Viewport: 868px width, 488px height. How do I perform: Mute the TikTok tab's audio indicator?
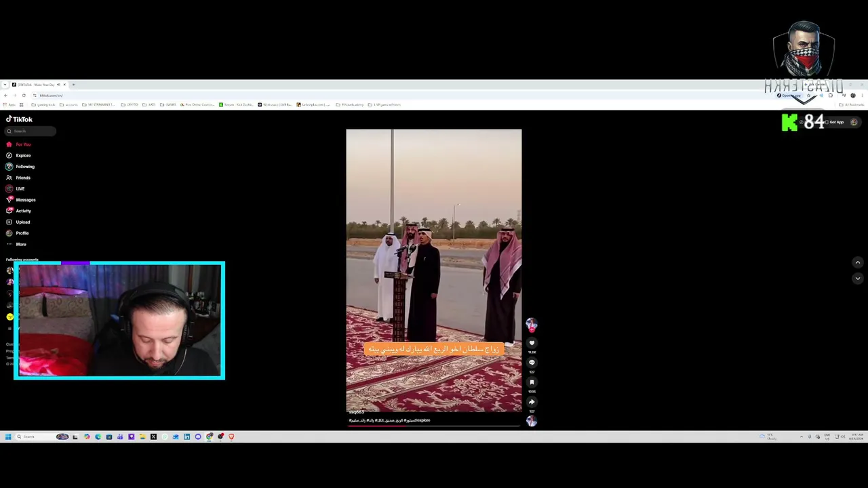58,85
